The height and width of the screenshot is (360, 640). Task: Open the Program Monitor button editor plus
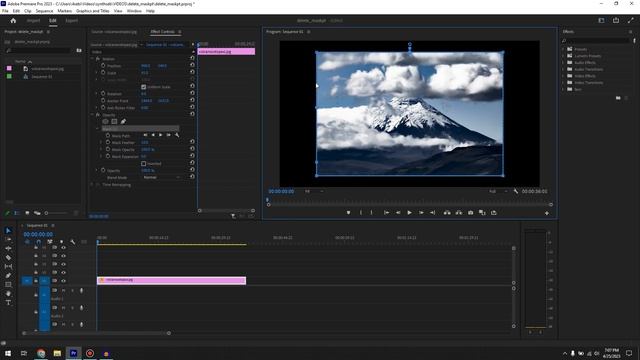click(547, 213)
